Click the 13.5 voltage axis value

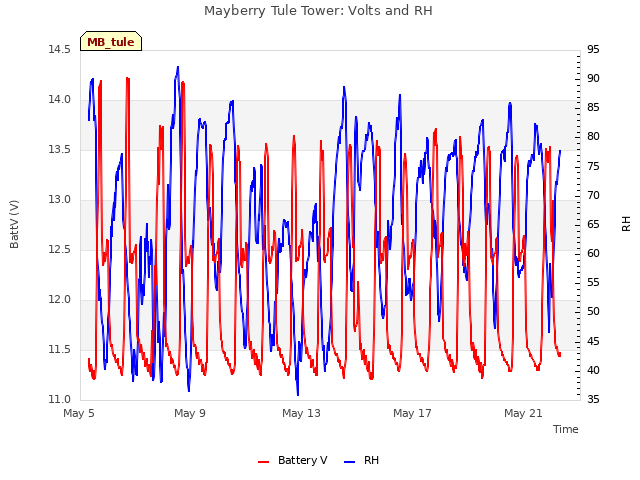click(59, 149)
